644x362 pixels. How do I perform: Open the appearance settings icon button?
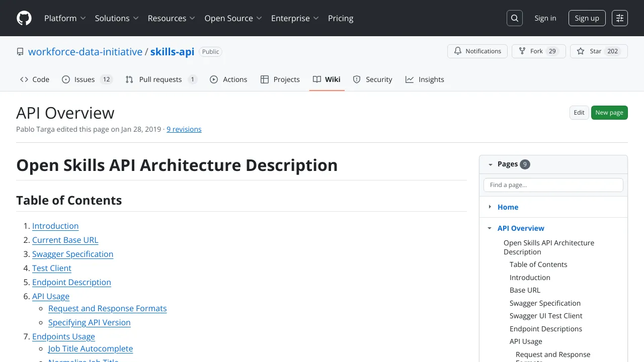tap(620, 18)
